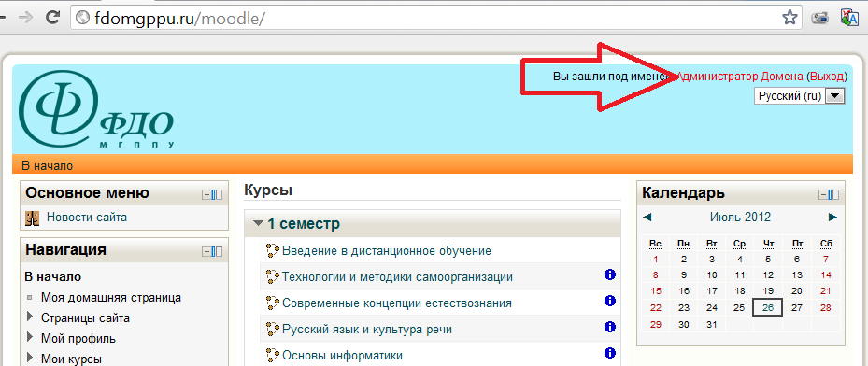Click the translate extension icon

click(x=849, y=17)
